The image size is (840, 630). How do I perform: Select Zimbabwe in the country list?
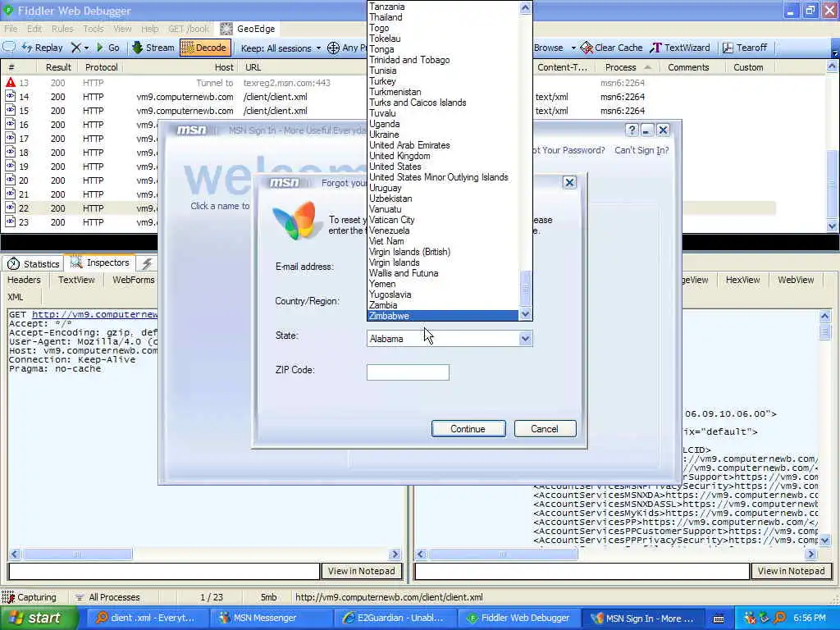[443, 316]
